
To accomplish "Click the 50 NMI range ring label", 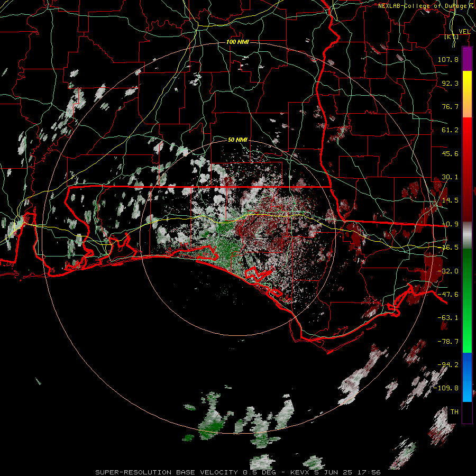I will point(237,140).
